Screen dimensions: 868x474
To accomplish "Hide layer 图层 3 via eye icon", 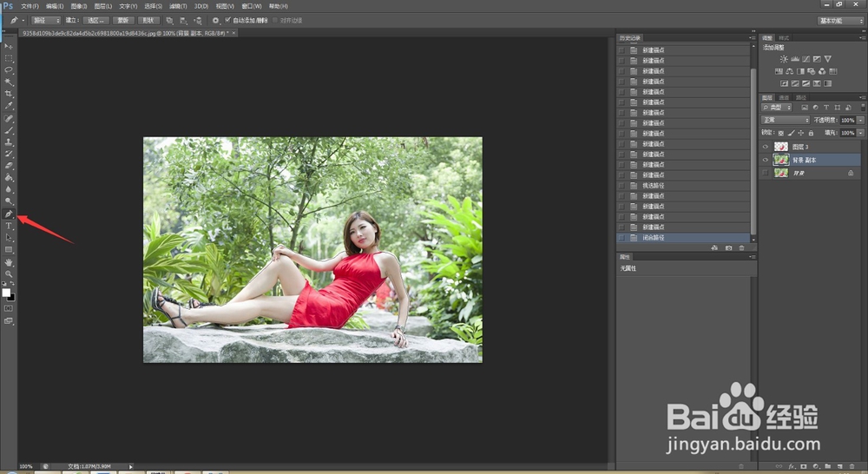I will (x=766, y=147).
